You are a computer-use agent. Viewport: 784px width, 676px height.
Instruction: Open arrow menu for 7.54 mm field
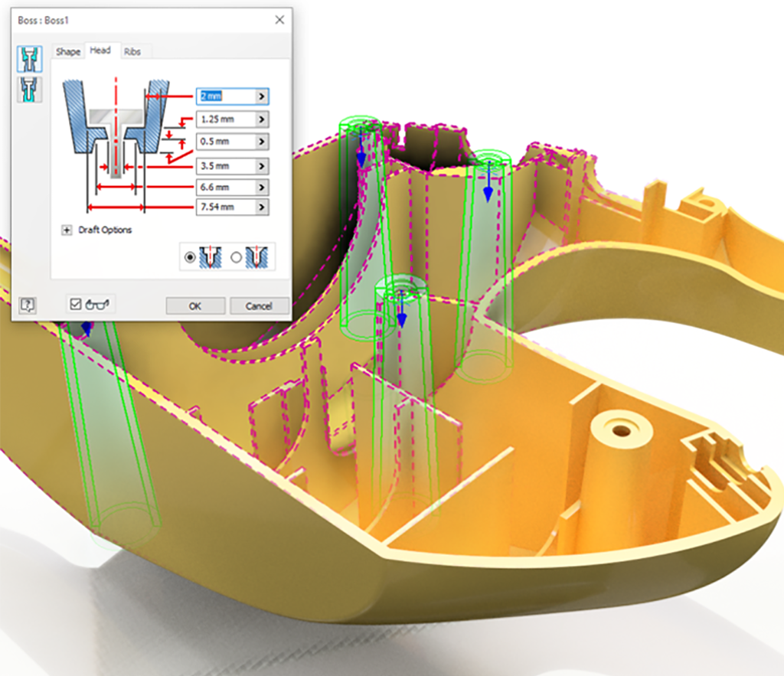[262, 207]
